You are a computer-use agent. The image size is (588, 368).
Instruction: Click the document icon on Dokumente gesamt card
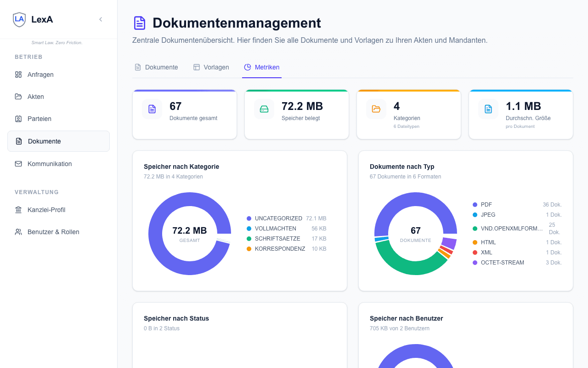click(152, 109)
